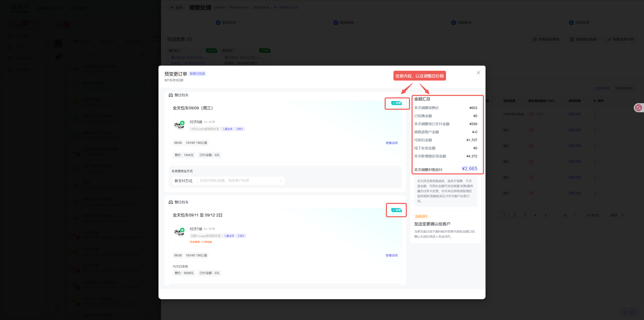Click the 新增 badge on the 09/09 card
The image size is (644, 320).
396,103
